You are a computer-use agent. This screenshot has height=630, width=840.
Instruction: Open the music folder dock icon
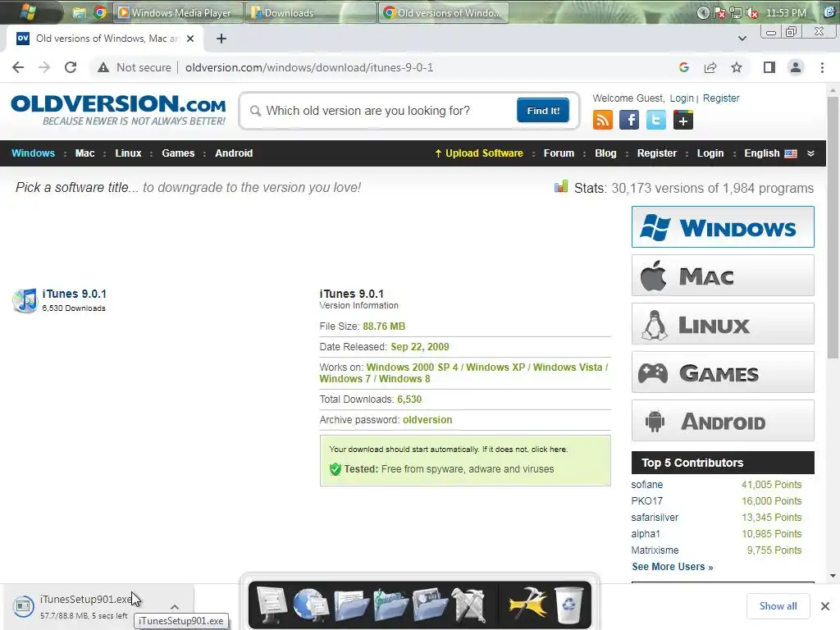[x=391, y=605]
